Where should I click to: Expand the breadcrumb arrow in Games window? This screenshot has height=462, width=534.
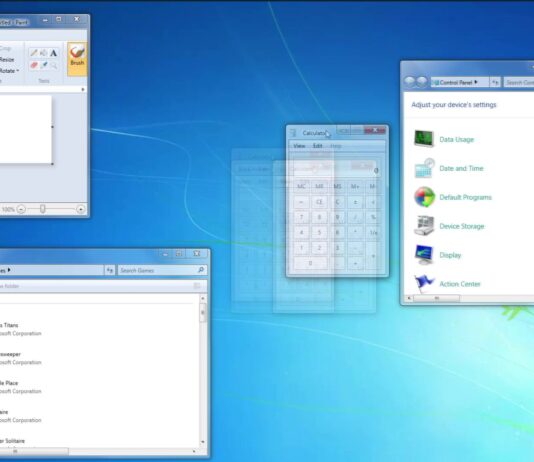tap(9, 270)
